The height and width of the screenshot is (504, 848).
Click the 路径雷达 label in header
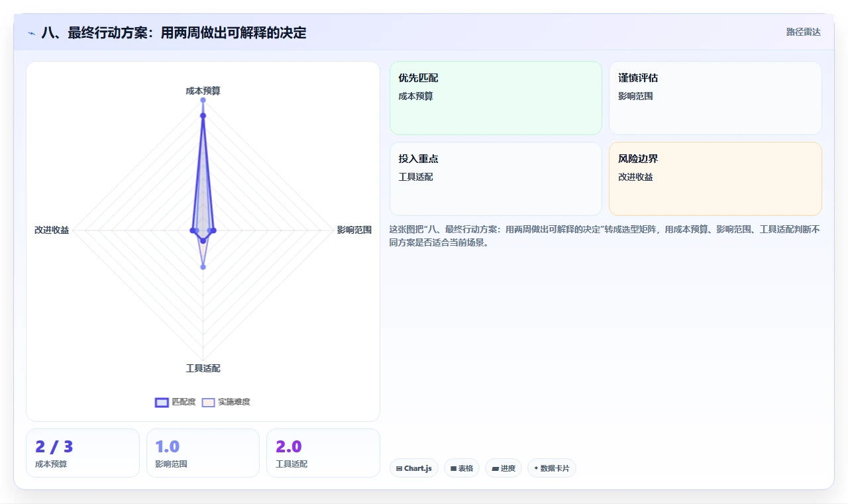[x=803, y=32]
